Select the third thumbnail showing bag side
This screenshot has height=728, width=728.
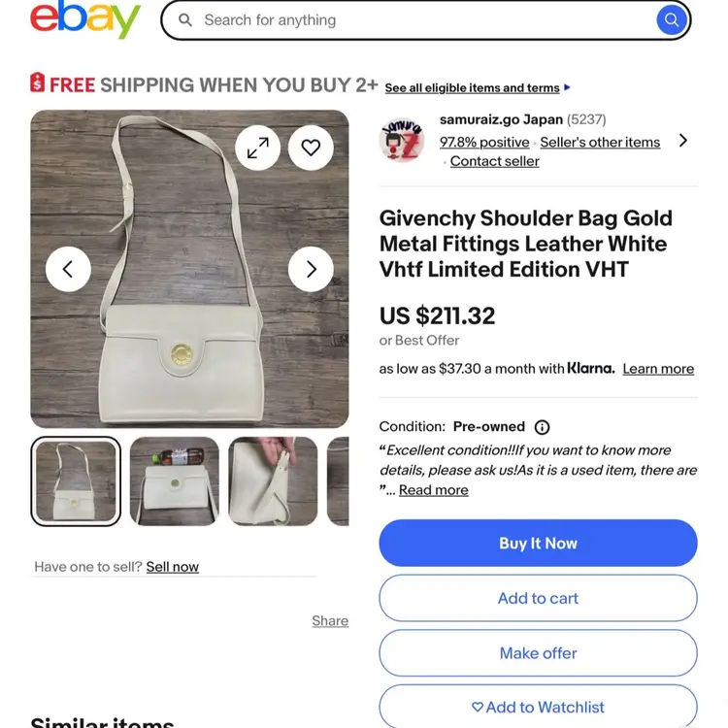[273, 481]
